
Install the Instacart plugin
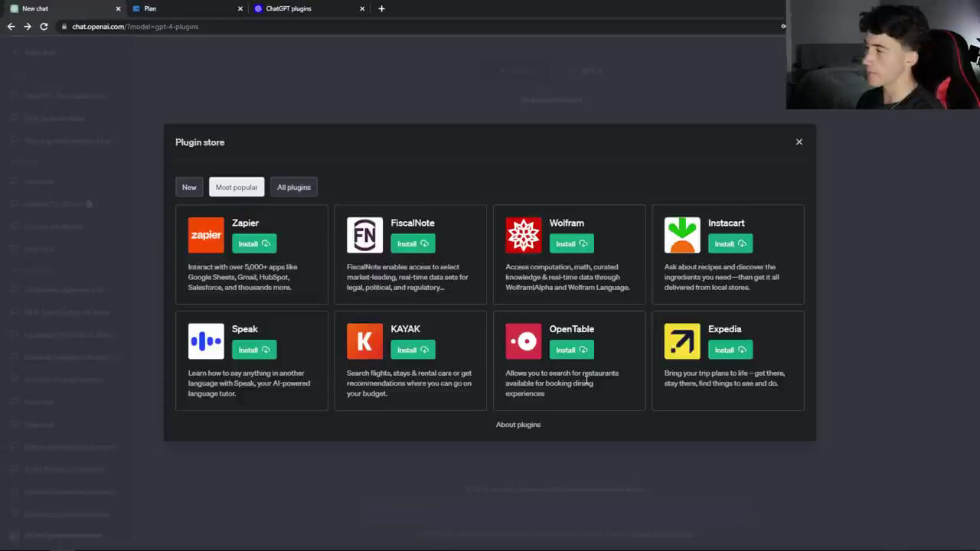click(x=730, y=243)
